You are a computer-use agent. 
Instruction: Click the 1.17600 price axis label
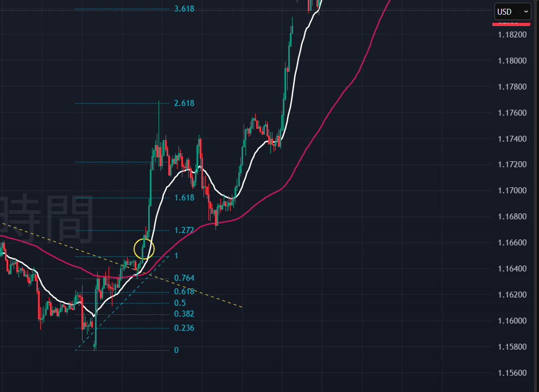pos(512,113)
